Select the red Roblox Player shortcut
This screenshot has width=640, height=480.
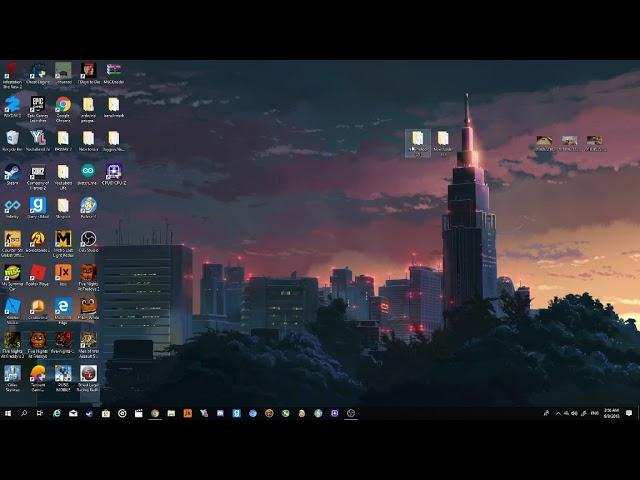point(38,276)
